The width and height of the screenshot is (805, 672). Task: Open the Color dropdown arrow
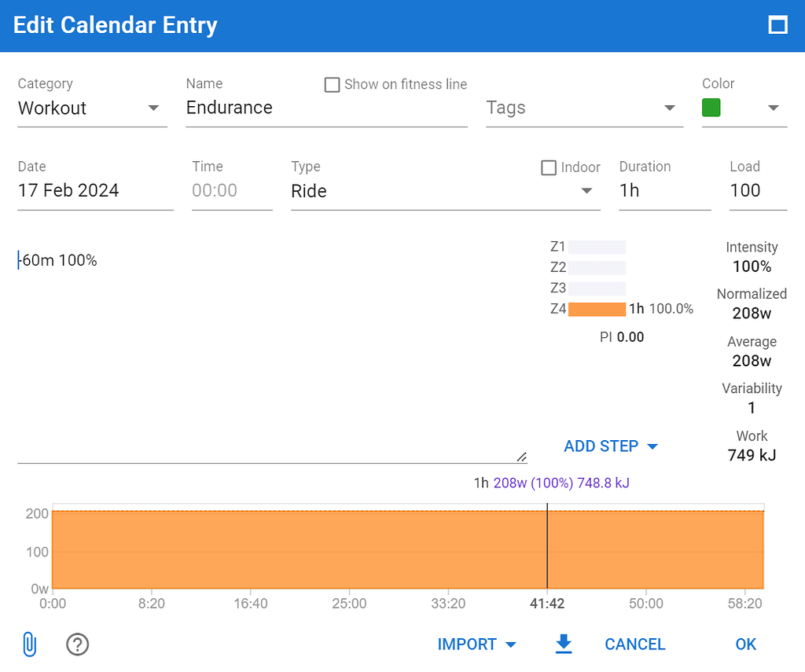[x=774, y=108]
